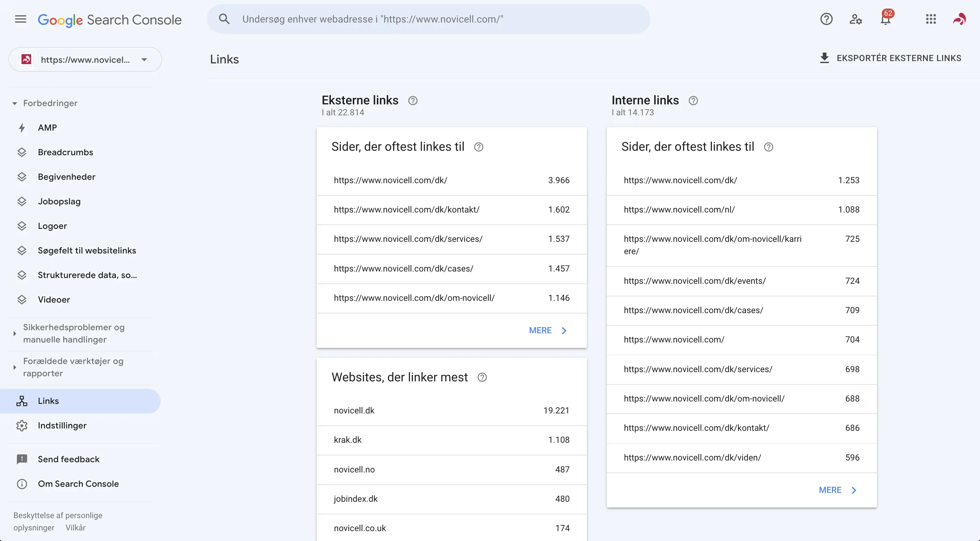
Task: Click the Om Search Console info icon
Action: (22, 484)
